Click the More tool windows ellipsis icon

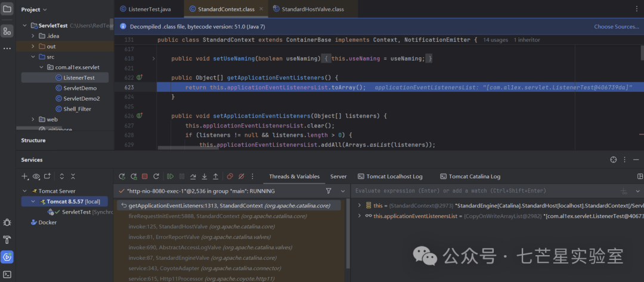7,48
